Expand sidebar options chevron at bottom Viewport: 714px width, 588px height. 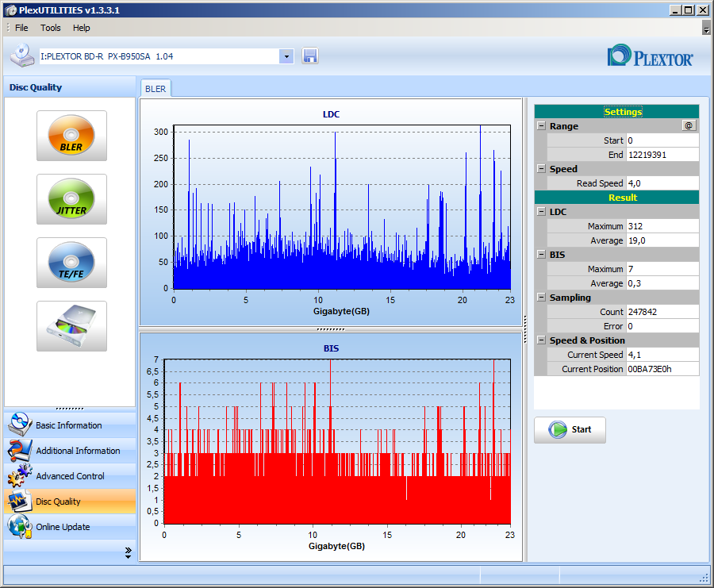(x=128, y=552)
